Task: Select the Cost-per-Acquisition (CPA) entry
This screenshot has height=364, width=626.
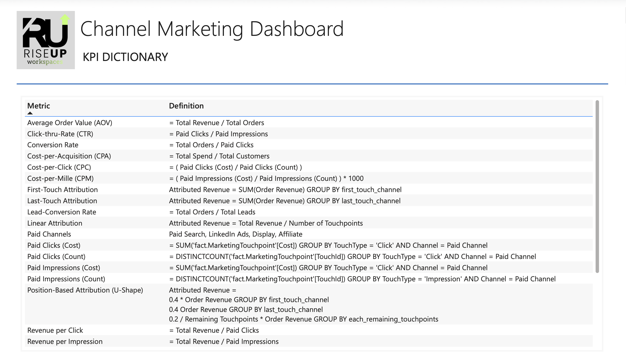Action: tap(69, 156)
